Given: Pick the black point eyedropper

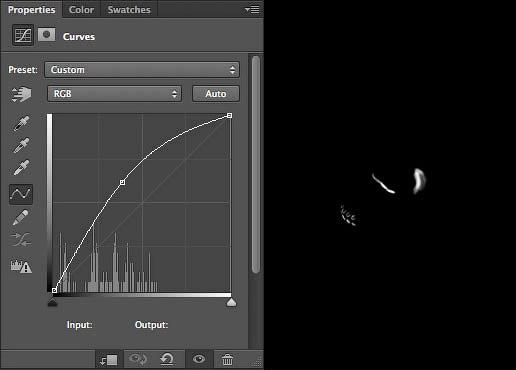Looking at the screenshot, I should tap(21, 123).
